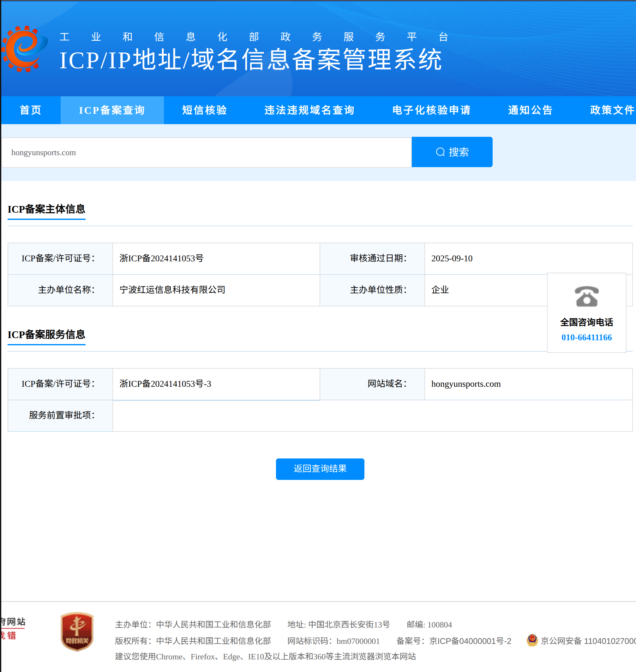Click phone number 010-66411166 link
Screen dimensions: 636x672
click(586, 337)
